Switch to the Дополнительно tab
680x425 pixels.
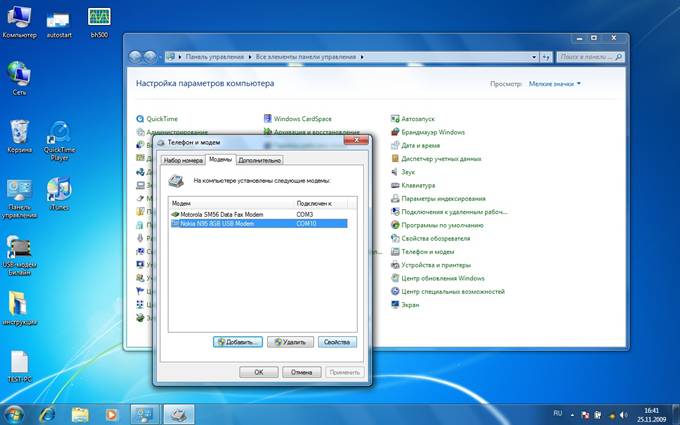[x=260, y=160]
